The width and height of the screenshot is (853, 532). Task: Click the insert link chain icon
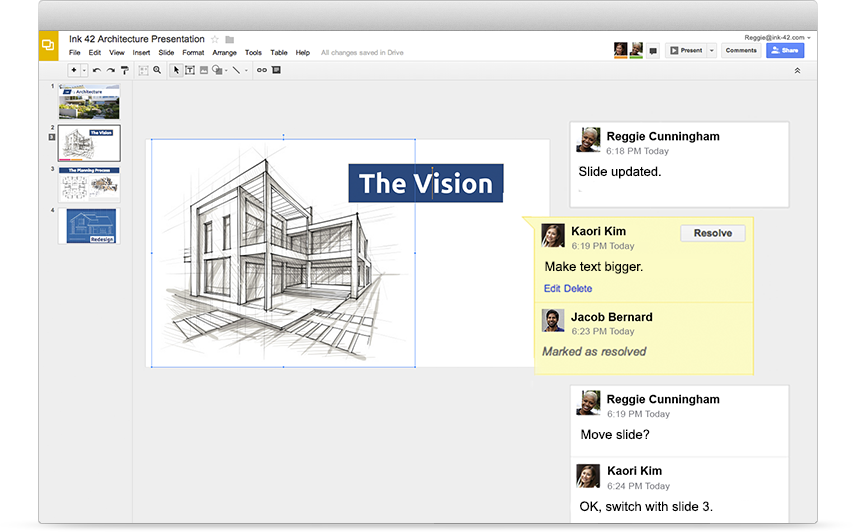tap(262, 71)
